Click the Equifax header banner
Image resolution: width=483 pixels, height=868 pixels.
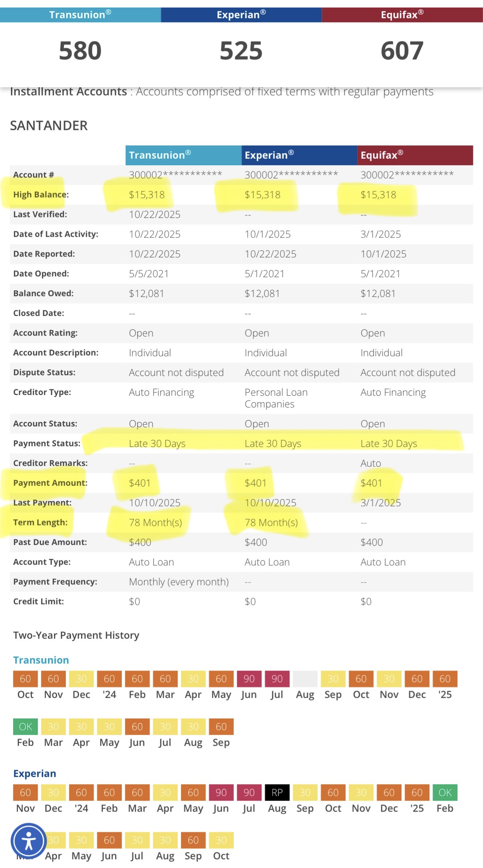tap(402, 15)
